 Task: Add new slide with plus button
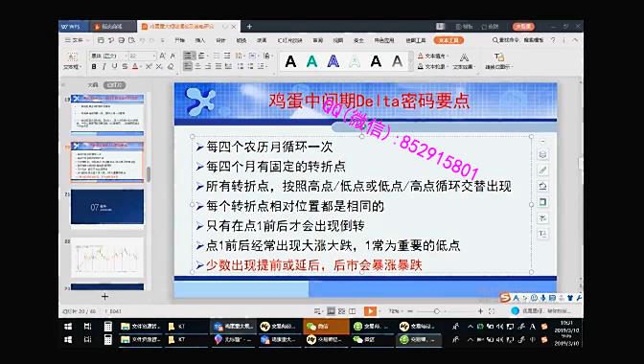104,296
